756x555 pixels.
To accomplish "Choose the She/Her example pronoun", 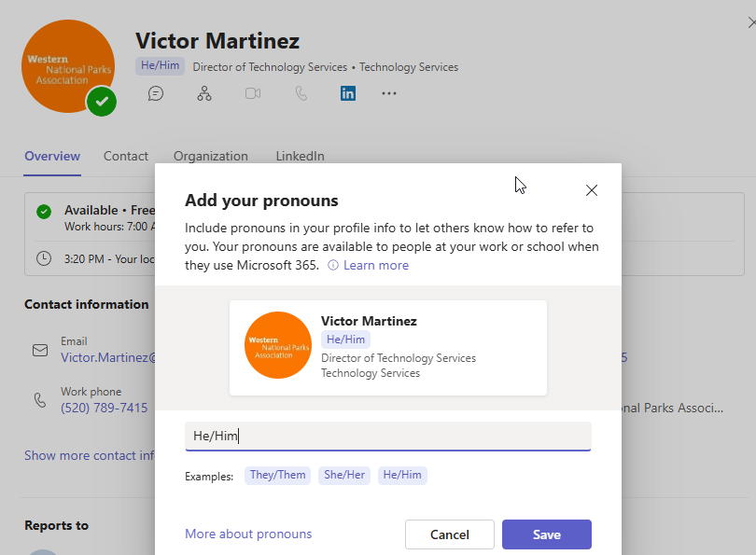I will 344,475.
